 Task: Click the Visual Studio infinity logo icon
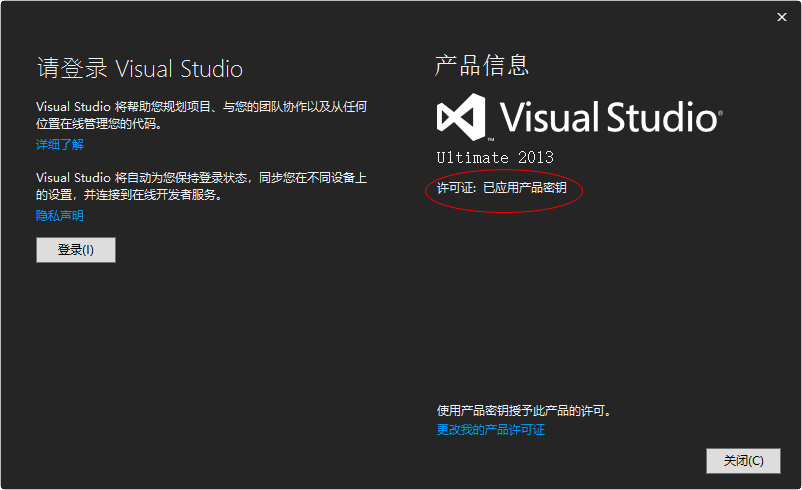[462, 117]
